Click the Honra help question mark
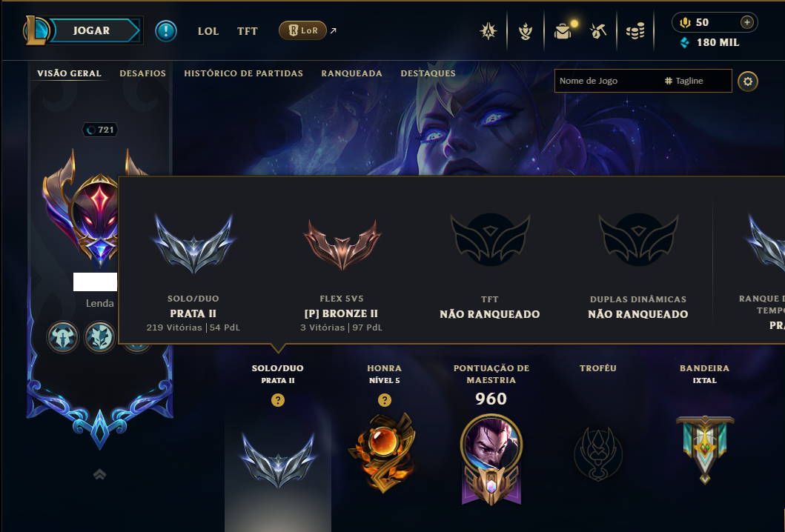 385,400
